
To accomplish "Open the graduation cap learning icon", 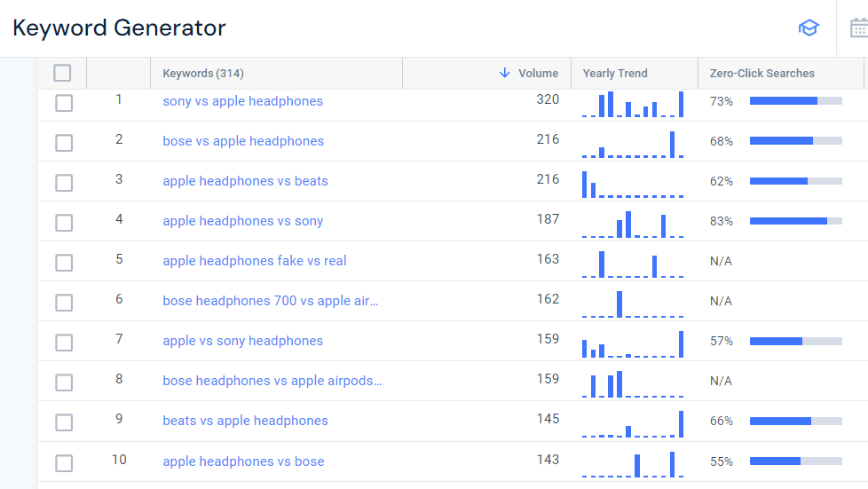I will pyautogui.click(x=809, y=28).
